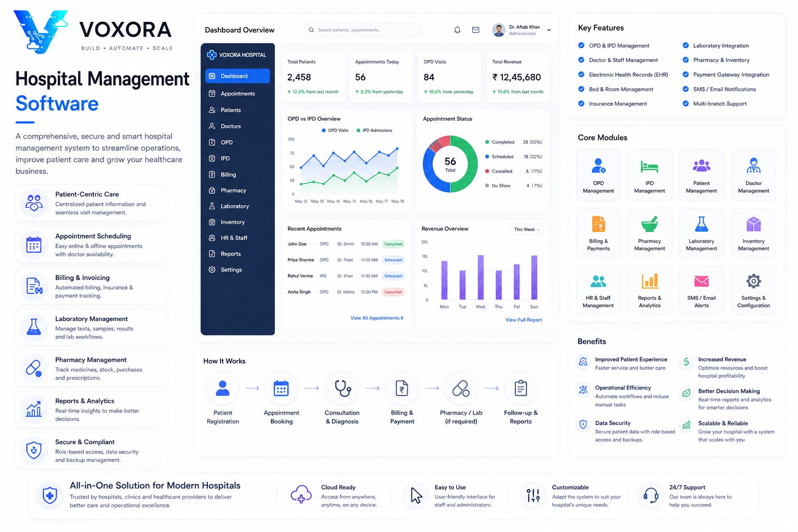This screenshot has height=532, width=798.
Task: Open the notifications bell icon
Action: coord(457,30)
